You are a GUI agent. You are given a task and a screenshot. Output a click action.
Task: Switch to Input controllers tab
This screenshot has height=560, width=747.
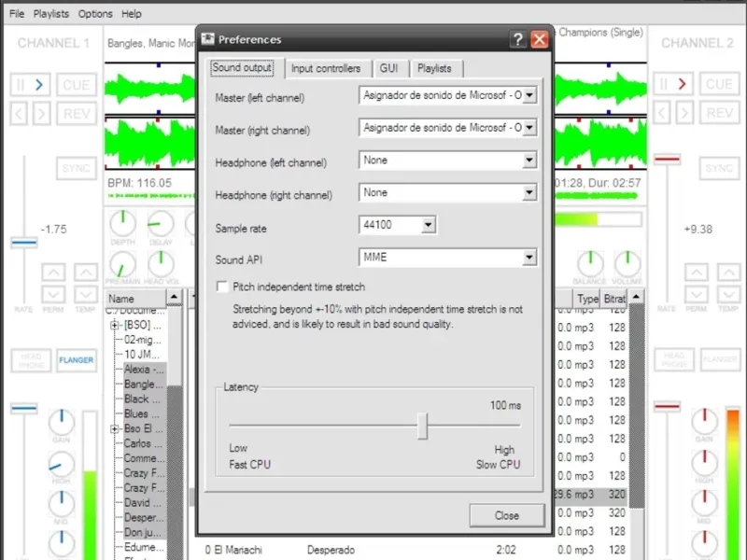[x=326, y=68]
